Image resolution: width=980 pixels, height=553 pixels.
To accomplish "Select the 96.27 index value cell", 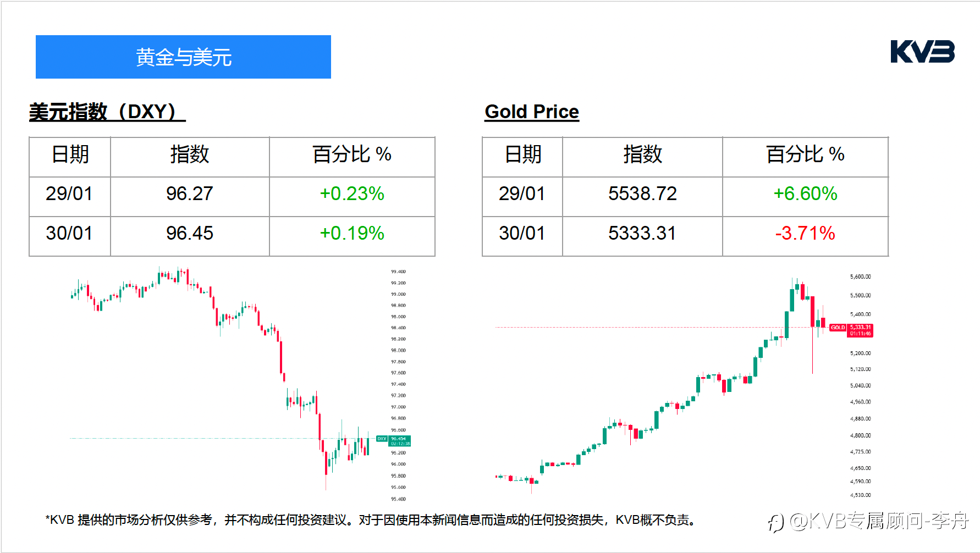I will click(190, 194).
